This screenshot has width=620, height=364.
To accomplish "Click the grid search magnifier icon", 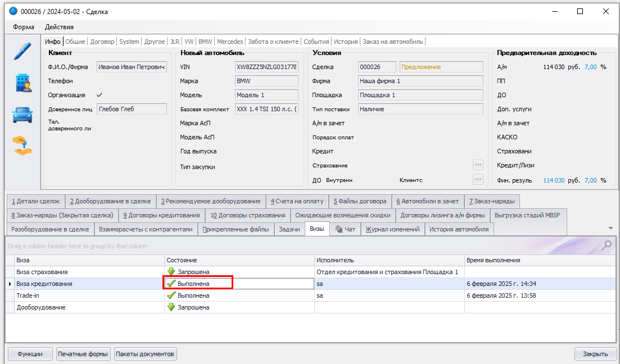I will [607, 245].
